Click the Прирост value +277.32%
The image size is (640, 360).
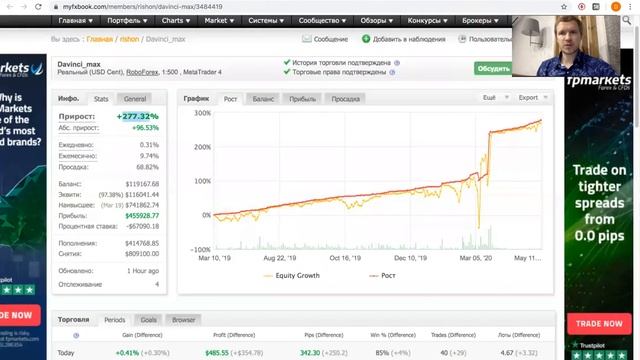(x=138, y=116)
